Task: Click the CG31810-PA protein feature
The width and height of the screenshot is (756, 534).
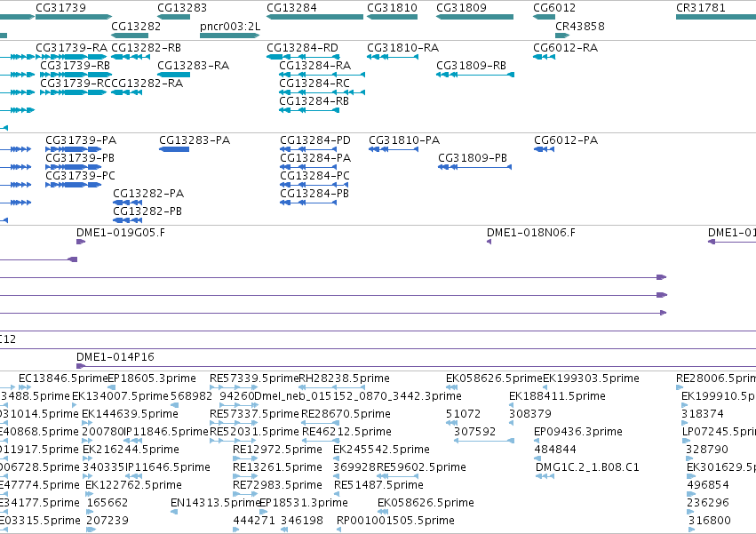Action: [x=394, y=149]
